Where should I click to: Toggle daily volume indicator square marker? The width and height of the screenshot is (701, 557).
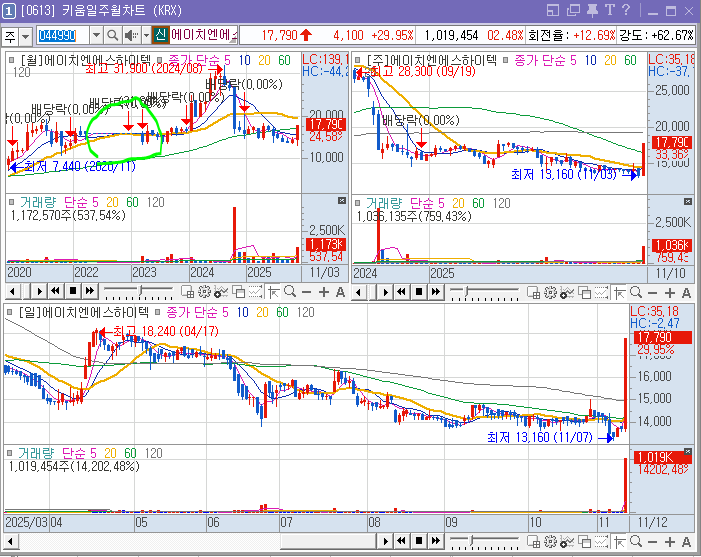(x=9, y=453)
